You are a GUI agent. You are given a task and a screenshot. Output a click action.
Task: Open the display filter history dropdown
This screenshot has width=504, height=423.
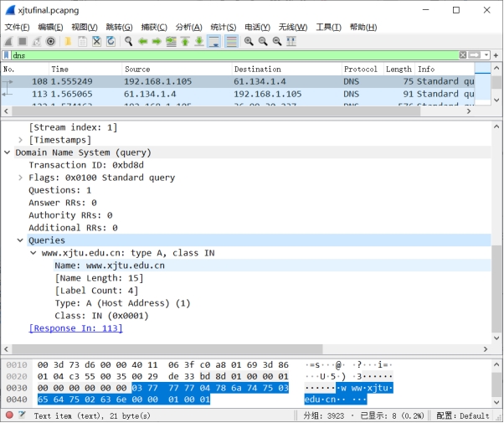[x=486, y=55]
